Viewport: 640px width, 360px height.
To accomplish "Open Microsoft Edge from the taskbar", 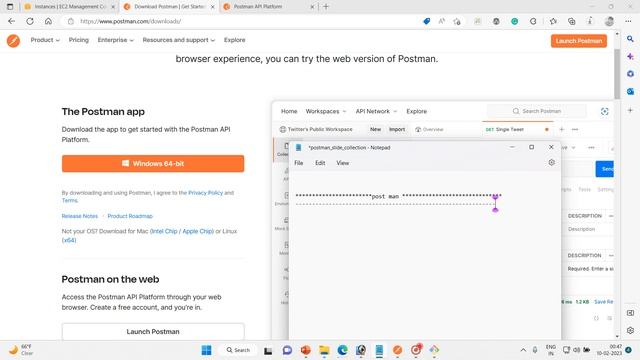I will coord(342,350).
